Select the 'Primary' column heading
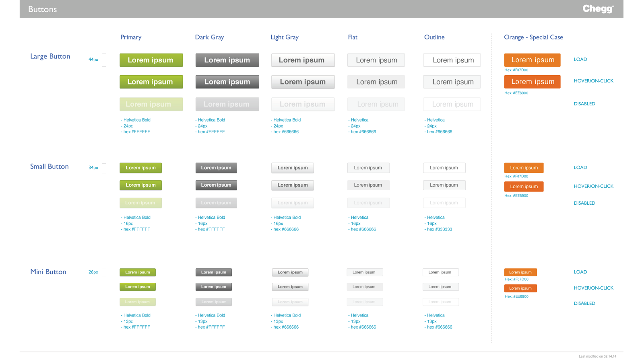Image resolution: width=644 pixels, height=362 pixels. click(131, 37)
